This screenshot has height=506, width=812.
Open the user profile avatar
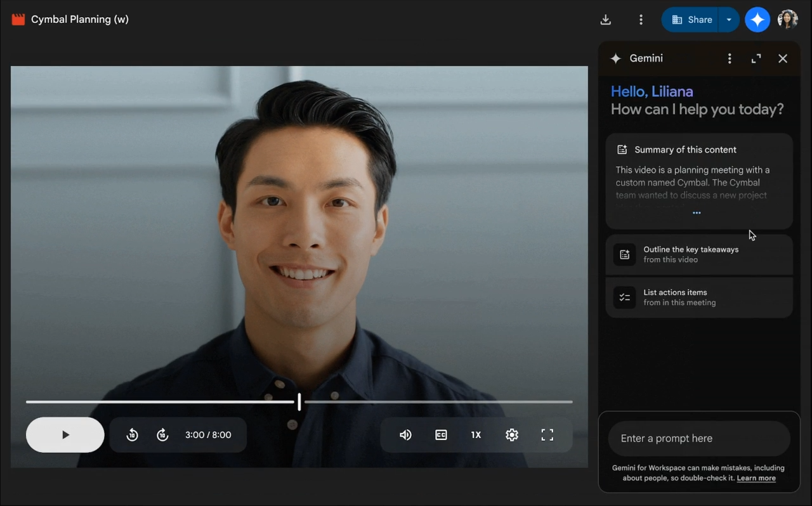coord(788,20)
